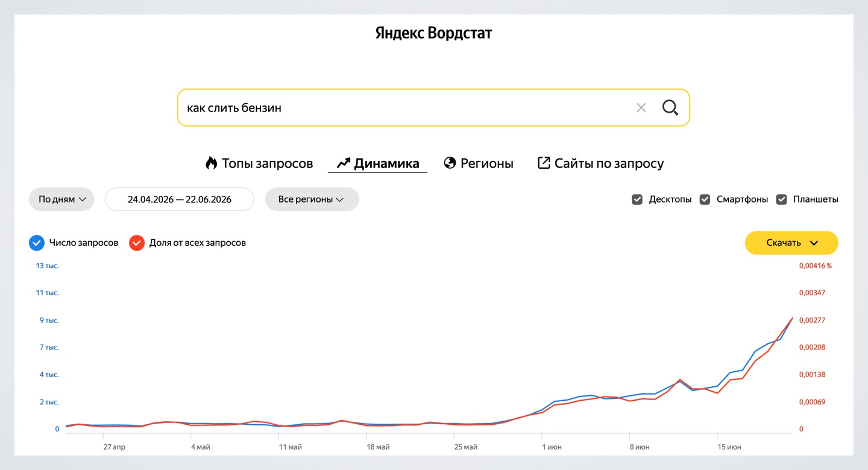
Task: Click the 0,00138 axis label
Action: tap(812, 374)
